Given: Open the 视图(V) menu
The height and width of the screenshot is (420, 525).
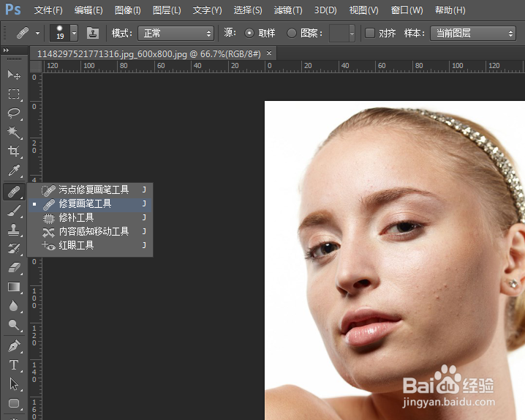Looking at the screenshot, I should [x=363, y=10].
